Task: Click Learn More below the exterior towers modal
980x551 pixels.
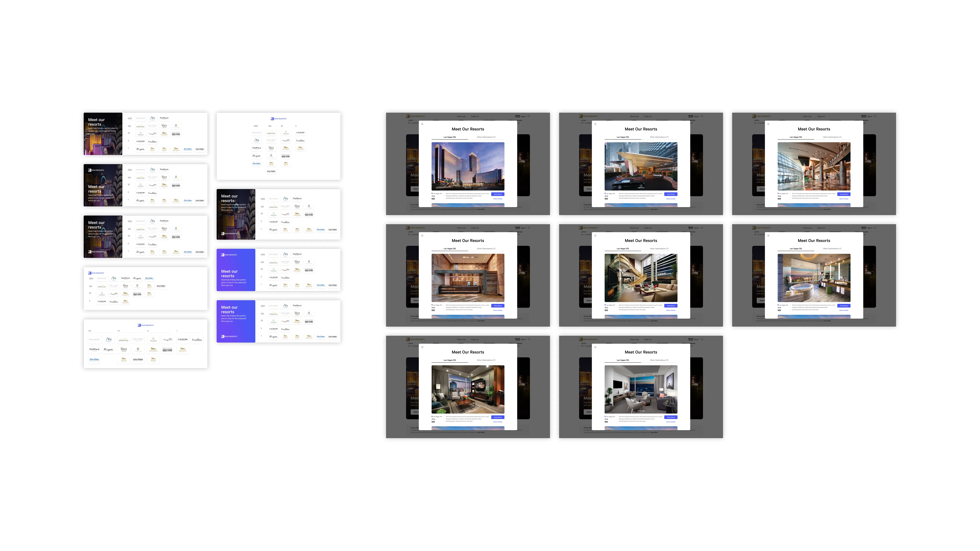Action: click(481, 209)
